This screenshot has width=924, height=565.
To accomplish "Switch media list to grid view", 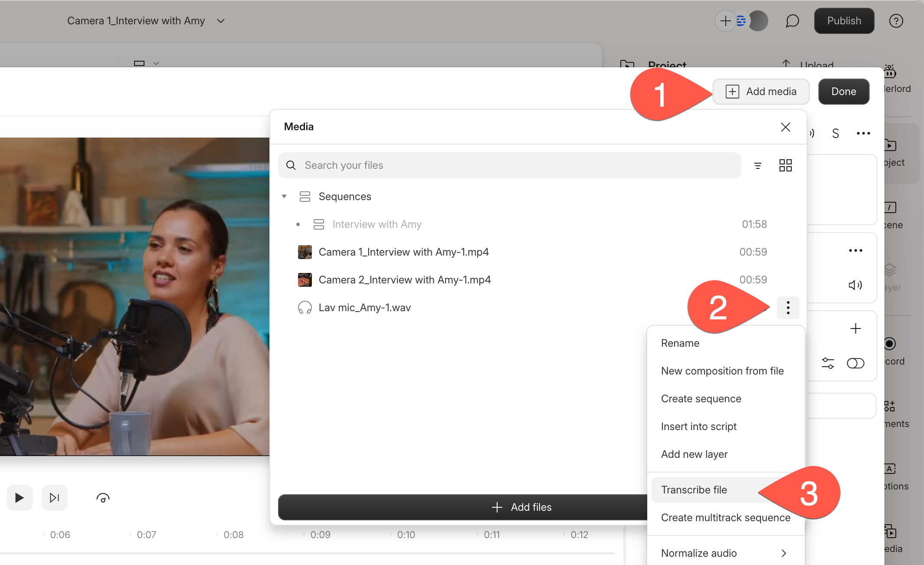I will [785, 165].
